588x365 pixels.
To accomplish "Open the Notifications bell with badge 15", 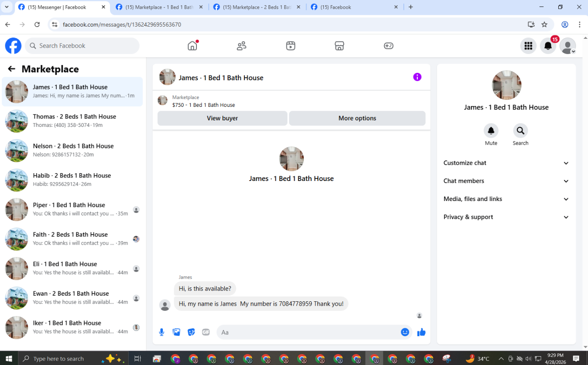I will pos(548,46).
